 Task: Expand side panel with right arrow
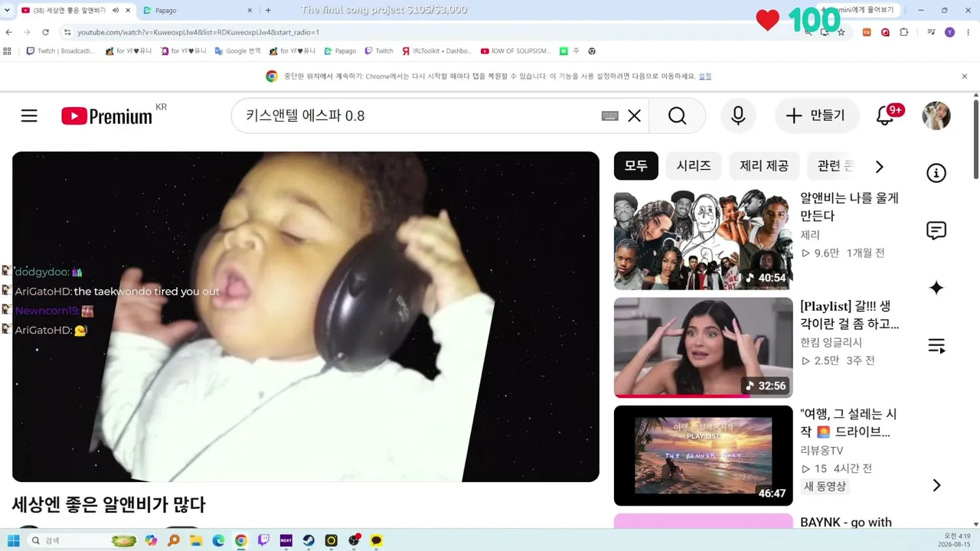(x=936, y=485)
